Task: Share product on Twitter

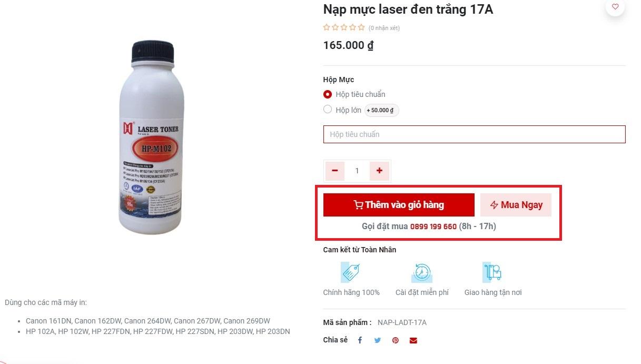Action: coord(378,340)
